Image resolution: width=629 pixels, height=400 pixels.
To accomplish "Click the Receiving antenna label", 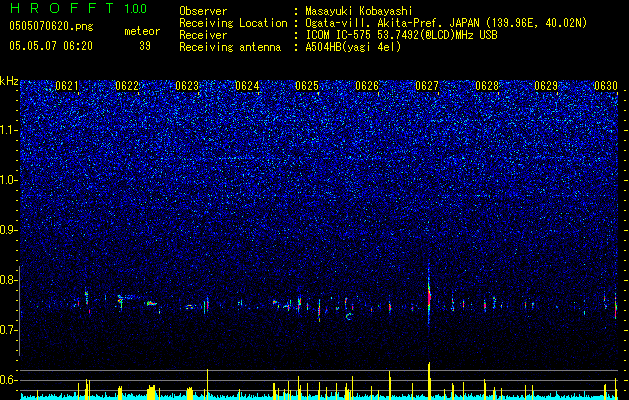I will (230, 47).
